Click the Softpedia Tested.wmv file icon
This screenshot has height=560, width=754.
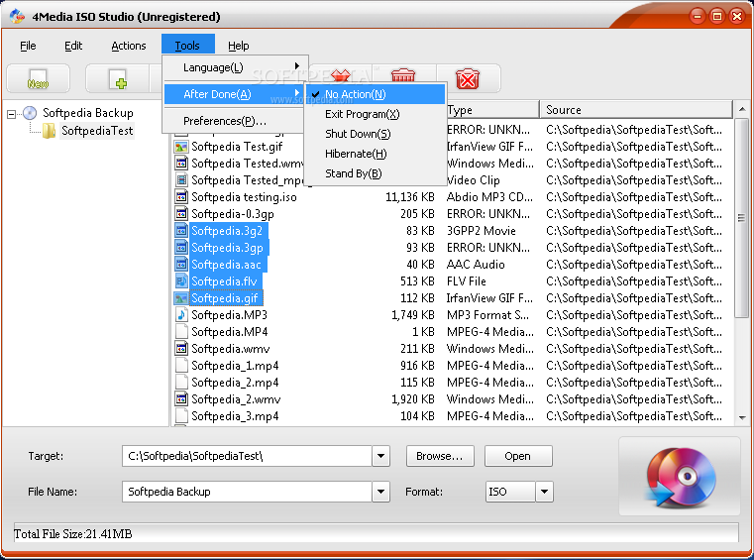click(x=181, y=164)
